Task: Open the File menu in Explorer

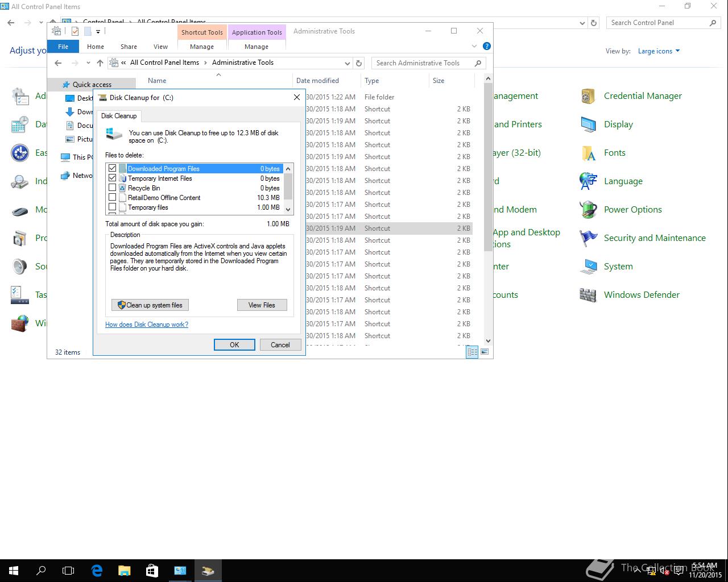Action: point(63,47)
